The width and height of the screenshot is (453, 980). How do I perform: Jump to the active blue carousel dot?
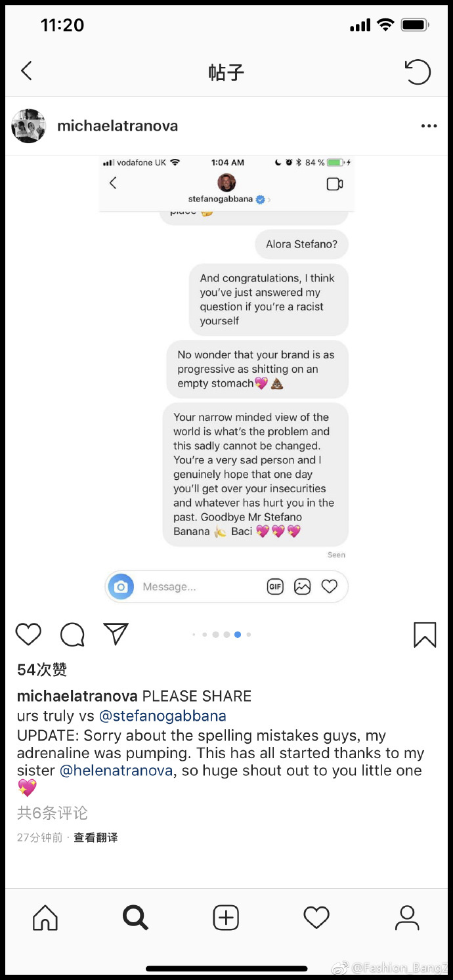238,635
